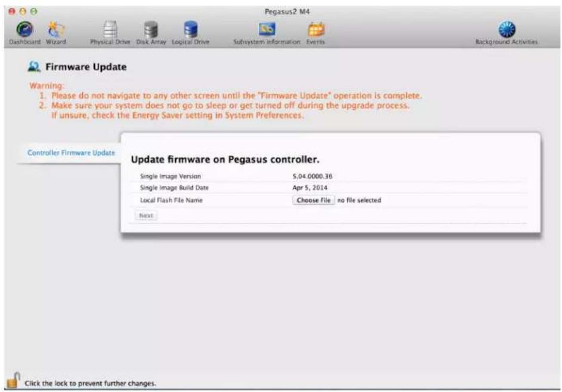Open the Physical Drive section
This screenshot has height=392, width=562.
pos(110,33)
